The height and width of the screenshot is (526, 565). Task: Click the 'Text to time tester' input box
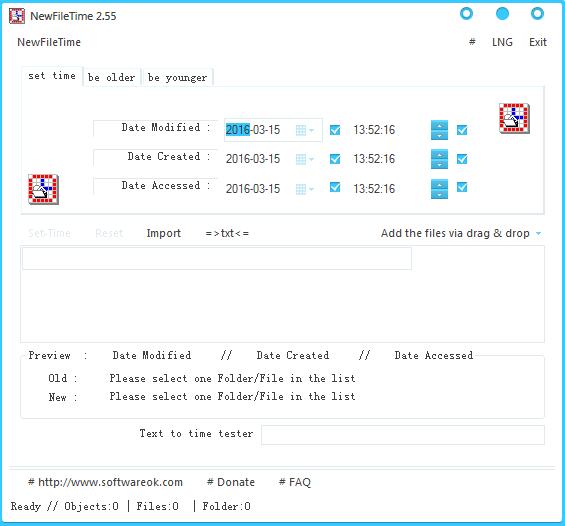click(402, 435)
